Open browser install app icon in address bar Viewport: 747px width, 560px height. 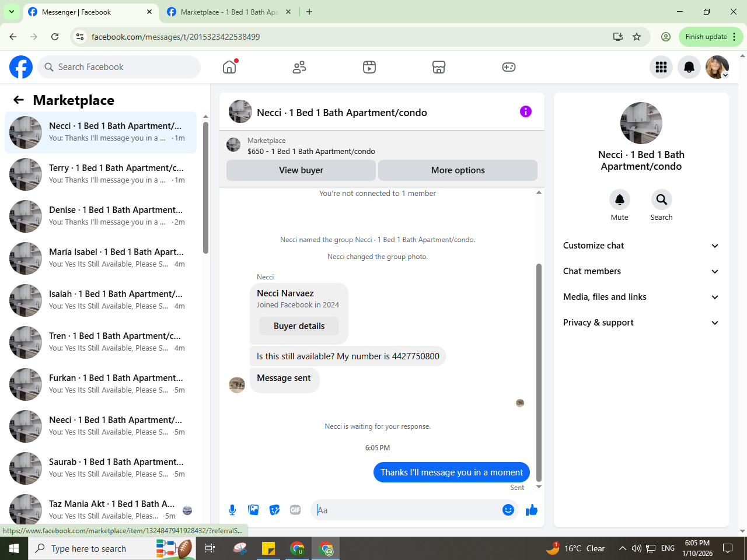click(618, 37)
